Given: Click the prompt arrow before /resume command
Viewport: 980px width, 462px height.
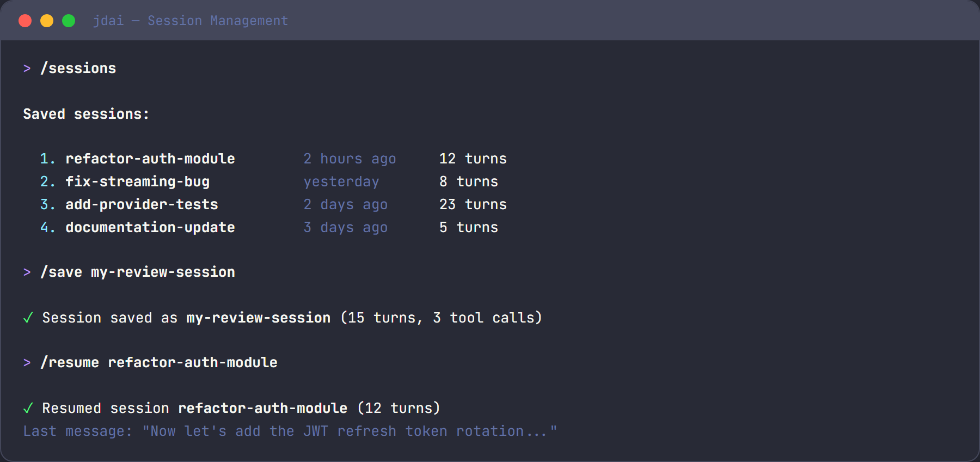Looking at the screenshot, I should coord(27,362).
